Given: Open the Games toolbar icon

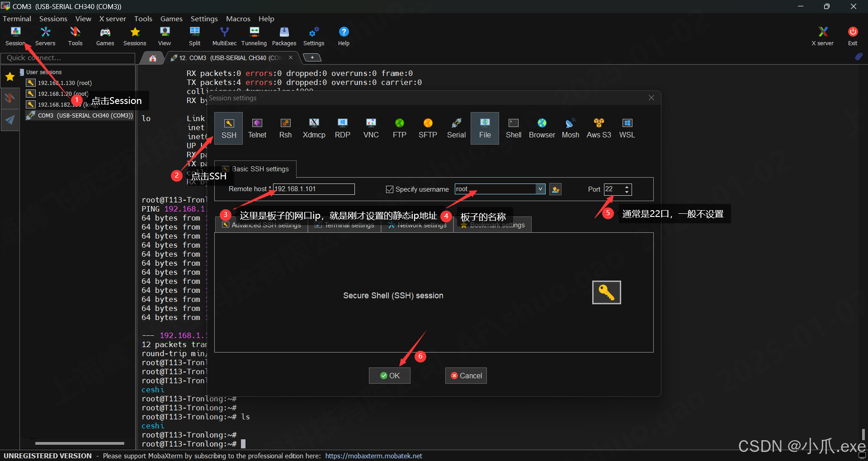Looking at the screenshot, I should 105,36.
